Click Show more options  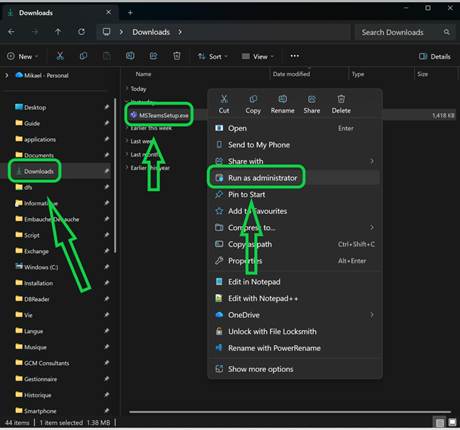[295, 369]
